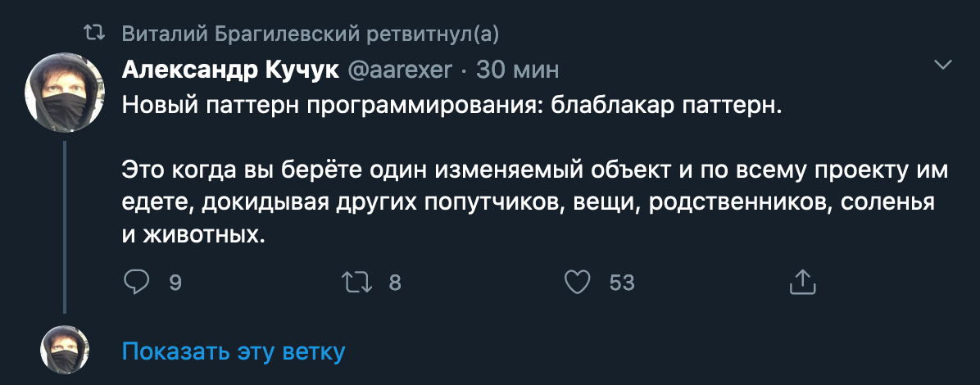Image resolution: width=980 pixels, height=385 pixels.
Task: Like the tweet with the heart icon
Action: pyautogui.click(x=578, y=283)
